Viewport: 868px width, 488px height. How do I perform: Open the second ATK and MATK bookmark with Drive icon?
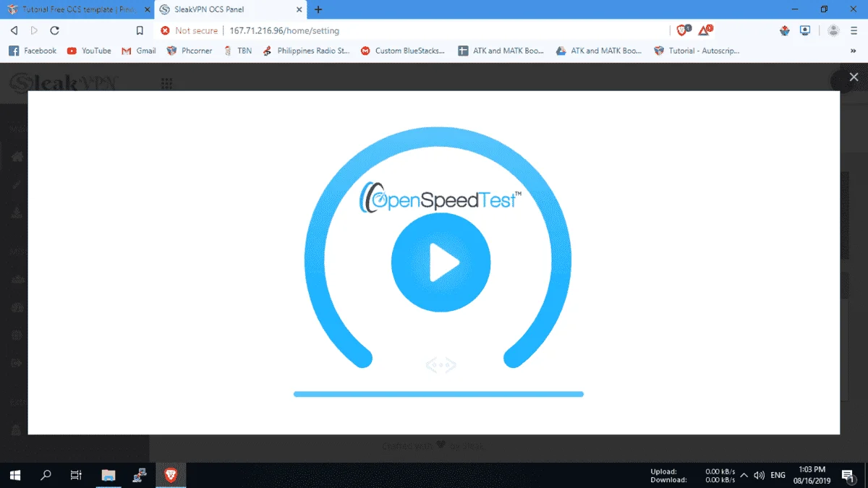tap(599, 51)
